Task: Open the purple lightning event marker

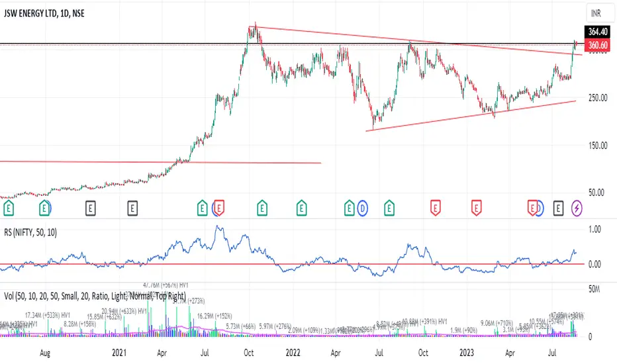Action: click(x=577, y=208)
